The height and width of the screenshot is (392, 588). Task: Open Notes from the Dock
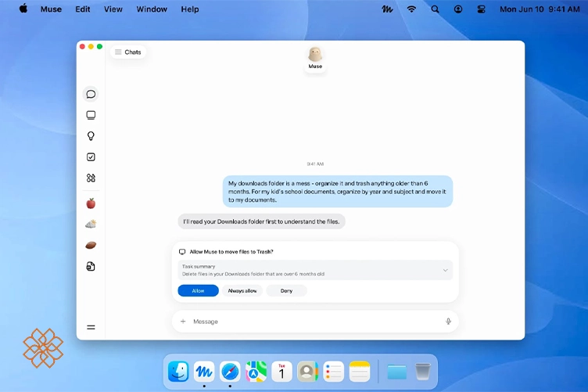pyautogui.click(x=359, y=372)
